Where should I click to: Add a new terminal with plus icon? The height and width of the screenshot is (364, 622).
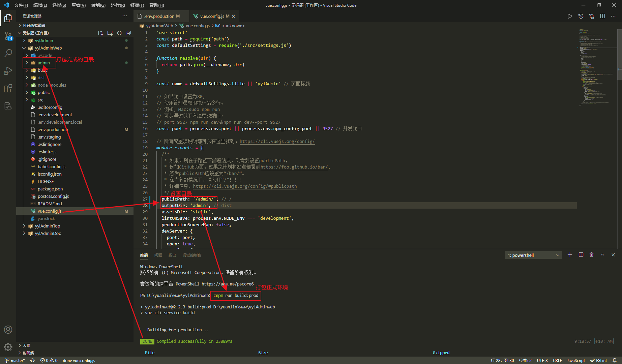tap(570, 255)
